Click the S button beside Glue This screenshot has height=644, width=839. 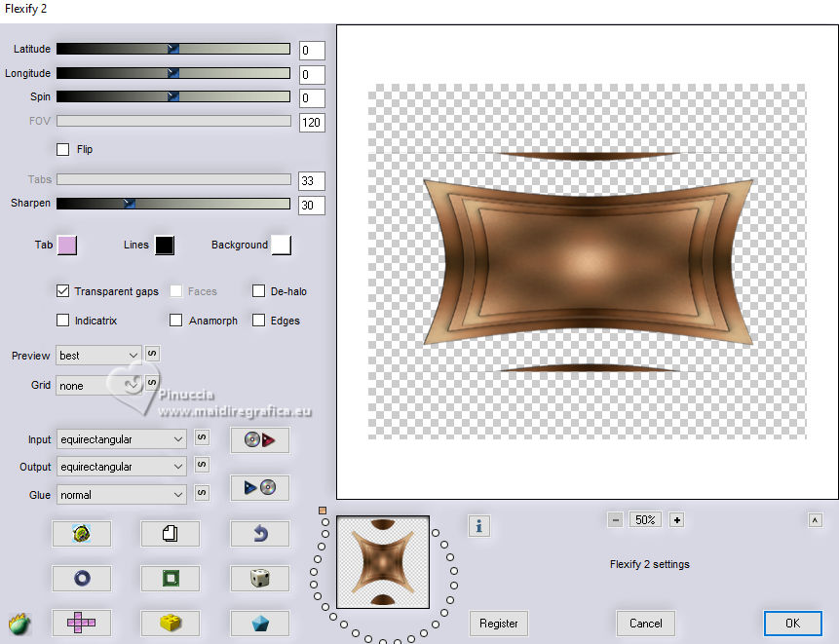point(202,493)
